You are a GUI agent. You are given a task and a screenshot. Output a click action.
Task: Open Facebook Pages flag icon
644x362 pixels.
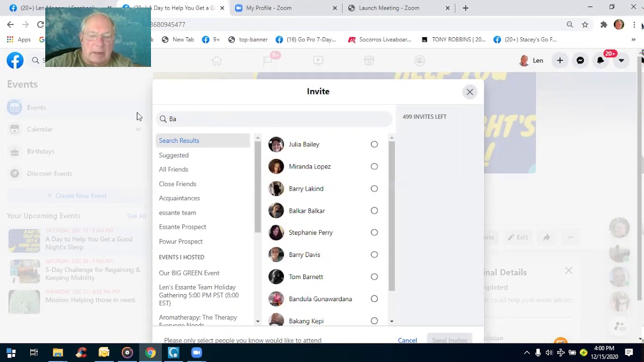point(268,60)
